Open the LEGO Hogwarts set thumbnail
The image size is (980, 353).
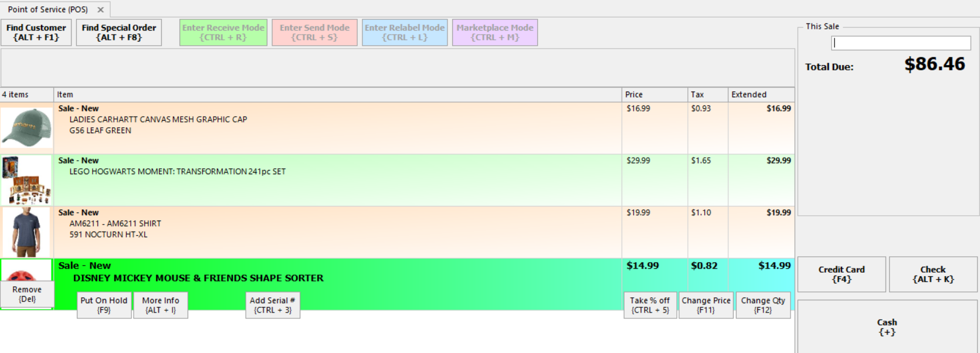click(27, 180)
